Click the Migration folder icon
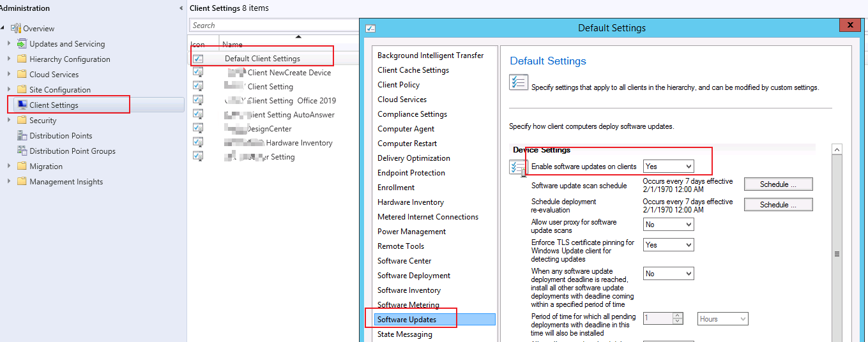Screen dimensions: 868x342 click(x=22, y=166)
